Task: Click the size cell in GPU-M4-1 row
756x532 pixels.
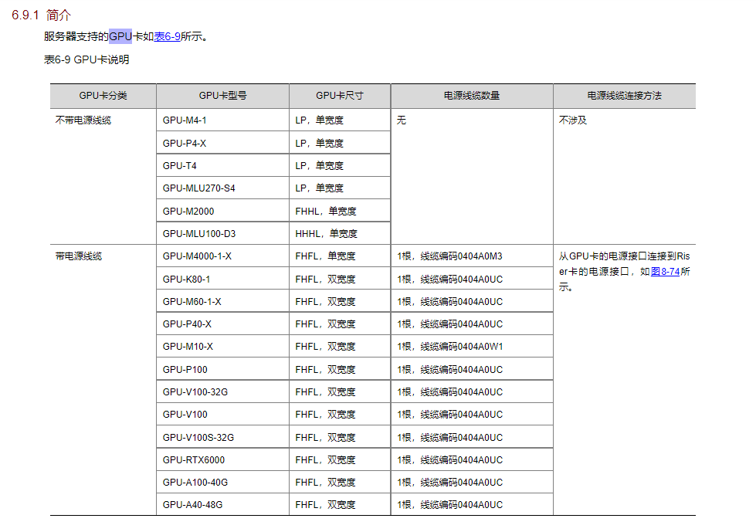Action: 340,120
